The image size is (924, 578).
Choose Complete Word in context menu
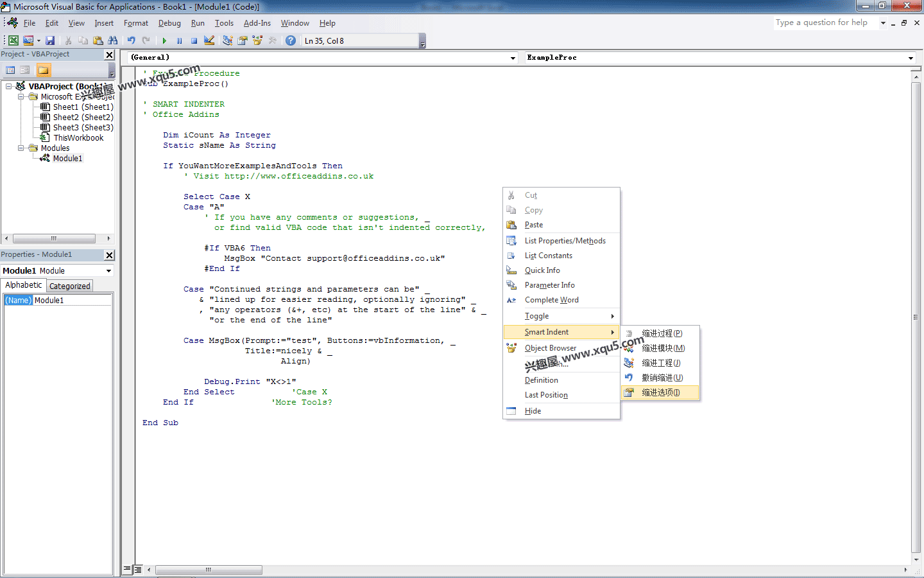[x=561, y=300]
